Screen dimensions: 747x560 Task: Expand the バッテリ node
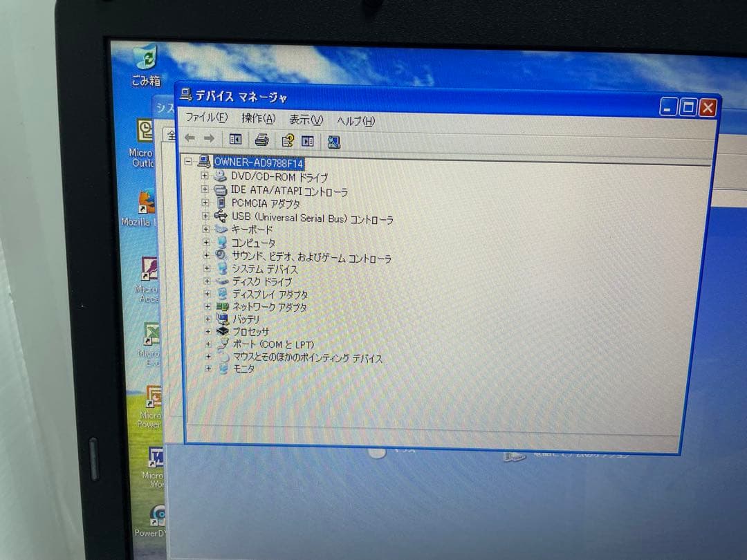207,319
